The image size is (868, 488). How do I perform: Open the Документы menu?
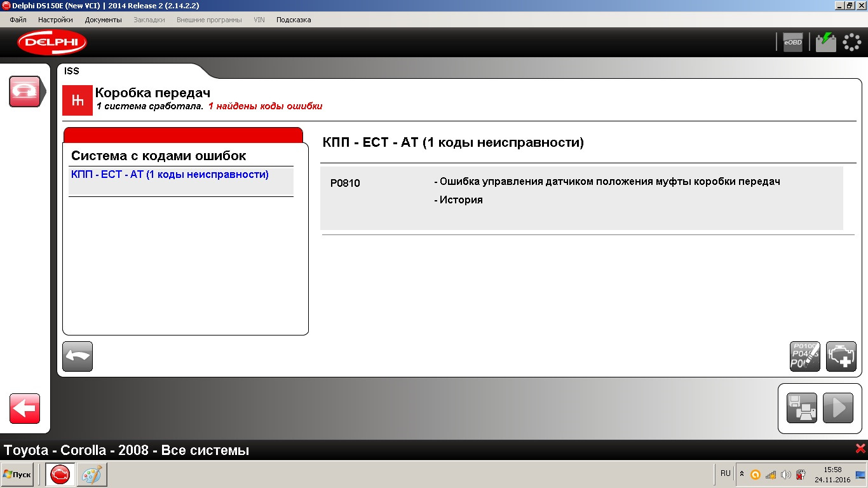[x=103, y=20]
